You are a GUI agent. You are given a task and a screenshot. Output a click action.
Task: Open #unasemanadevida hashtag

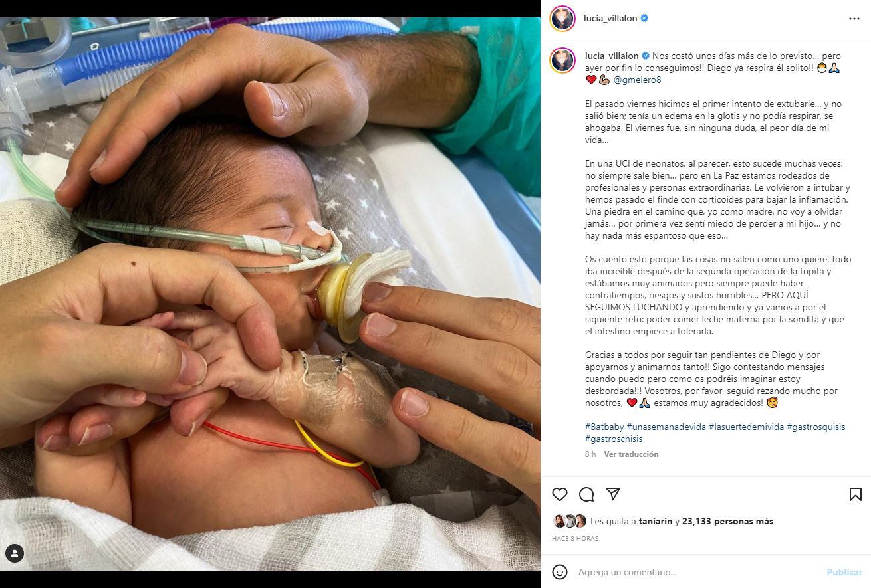click(x=666, y=427)
